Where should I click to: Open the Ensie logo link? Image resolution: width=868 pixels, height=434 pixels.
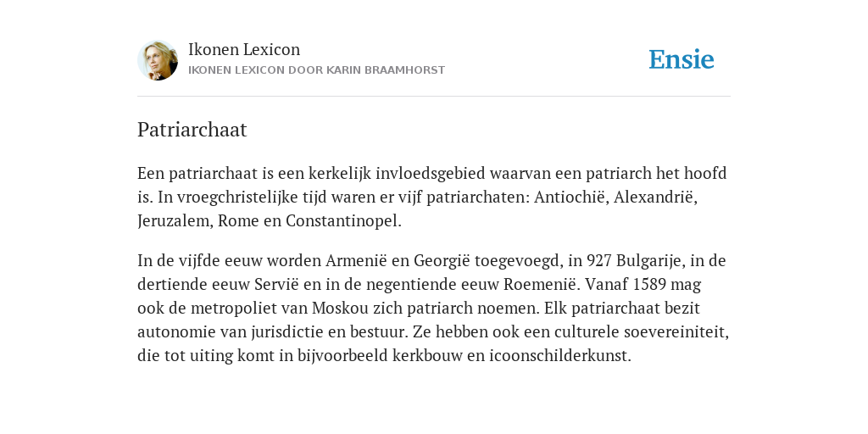point(681,60)
